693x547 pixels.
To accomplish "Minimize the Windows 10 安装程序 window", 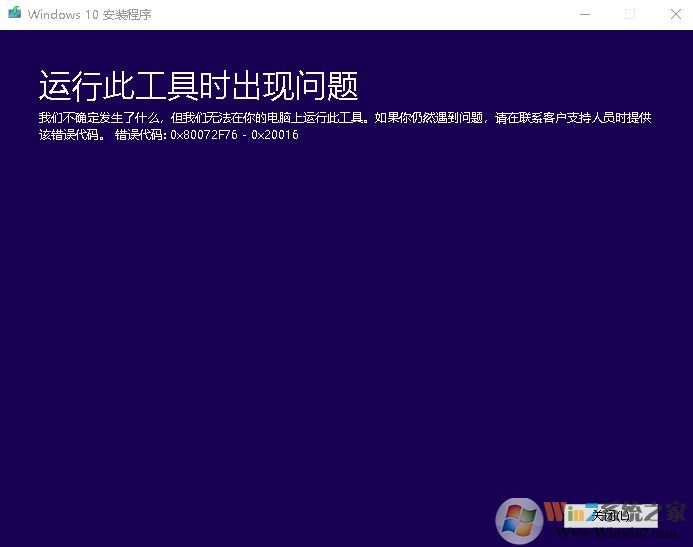I will click(x=585, y=14).
